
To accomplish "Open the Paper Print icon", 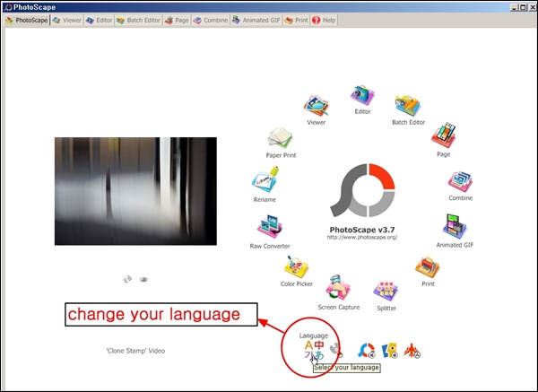I will (281, 138).
